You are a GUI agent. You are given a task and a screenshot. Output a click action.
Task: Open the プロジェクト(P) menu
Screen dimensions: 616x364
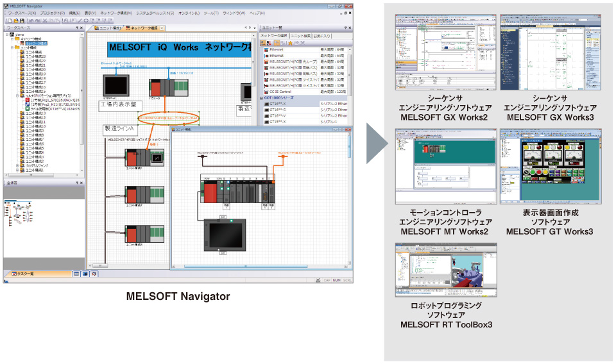pyautogui.click(x=52, y=13)
